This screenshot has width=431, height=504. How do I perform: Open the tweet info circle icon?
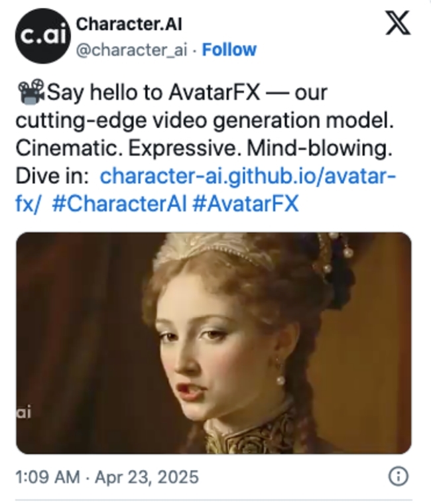pyautogui.click(x=399, y=476)
